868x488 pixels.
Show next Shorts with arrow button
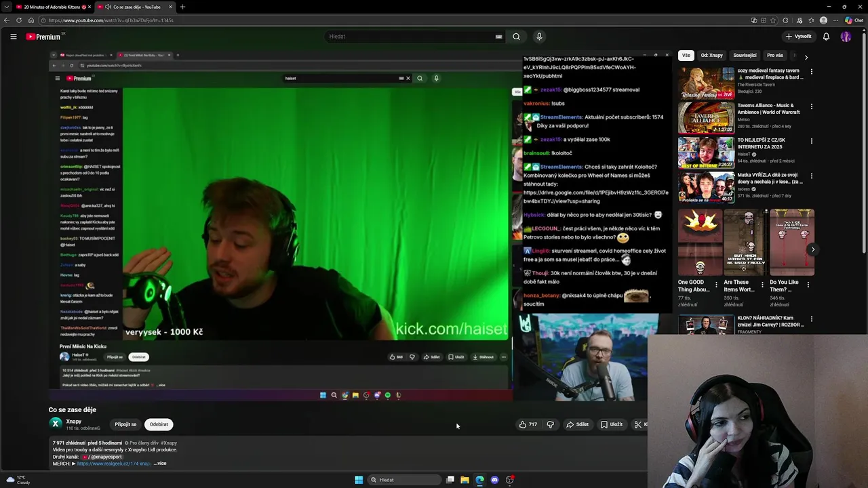coord(813,249)
